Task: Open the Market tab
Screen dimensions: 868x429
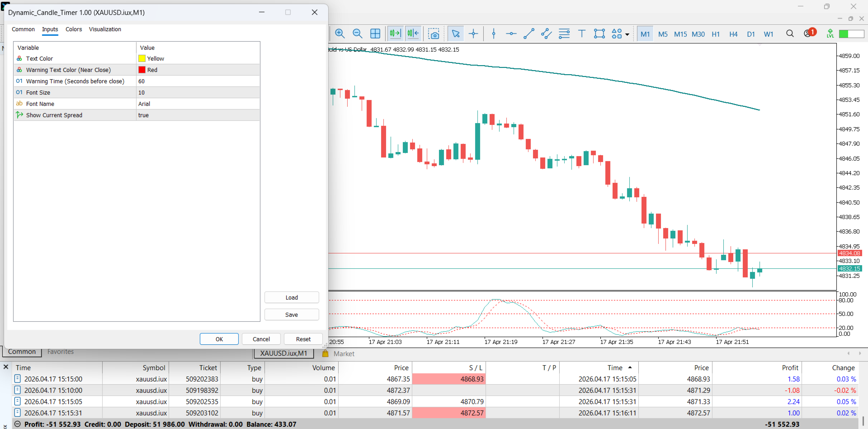Action: pyautogui.click(x=344, y=354)
